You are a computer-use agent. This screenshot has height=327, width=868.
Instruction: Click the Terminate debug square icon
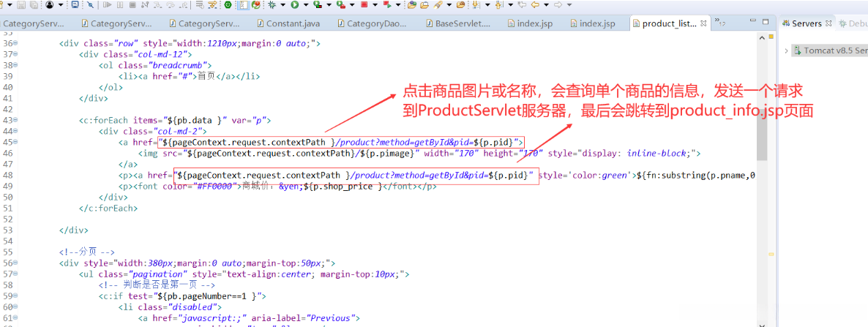[x=133, y=4]
